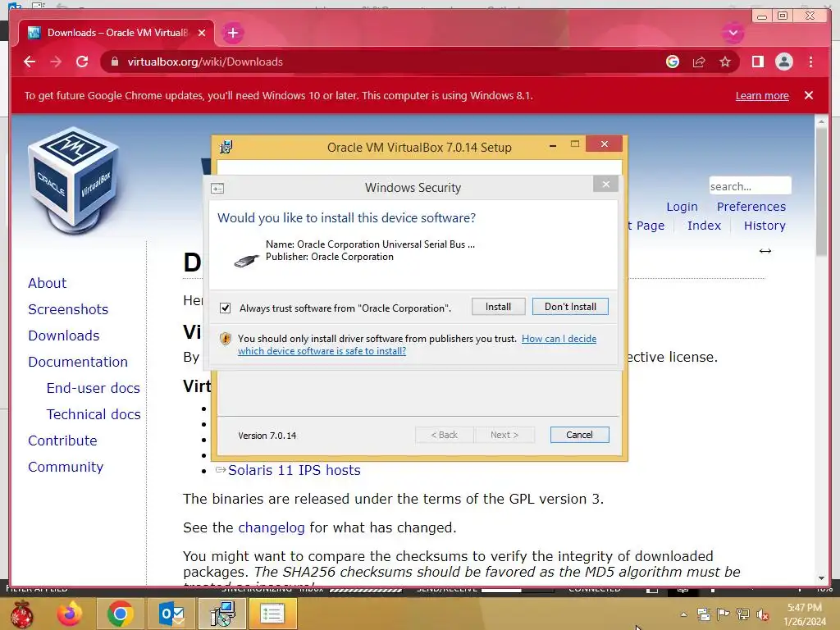Open the Learn more link in warning bar
The height and width of the screenshot is (630, 840).
click(762, 96)
